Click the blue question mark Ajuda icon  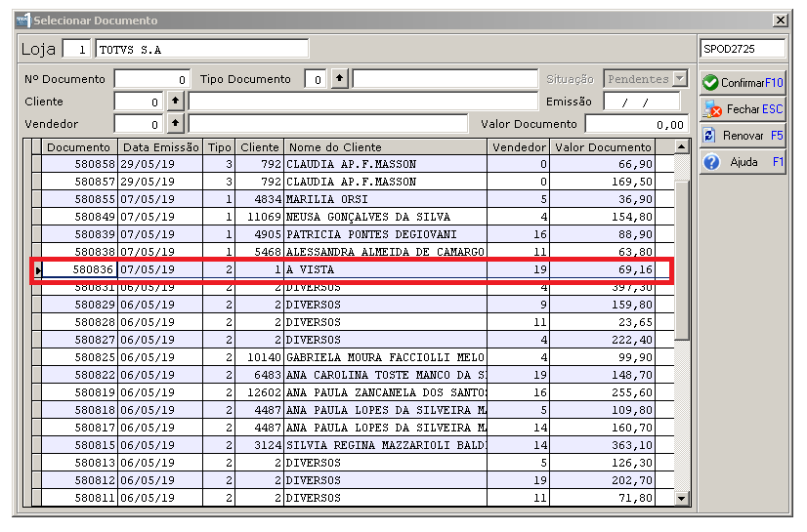tap(712, 162)
